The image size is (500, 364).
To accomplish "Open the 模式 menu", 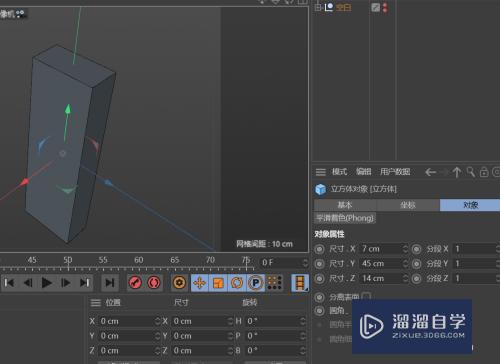I will pos(339,172).
